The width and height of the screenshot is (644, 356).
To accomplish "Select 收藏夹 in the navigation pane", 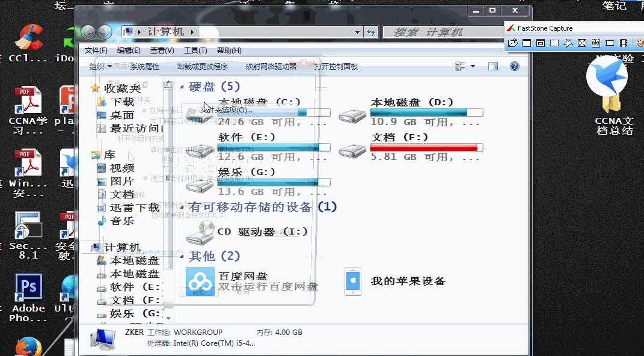I will pos(122,88).
